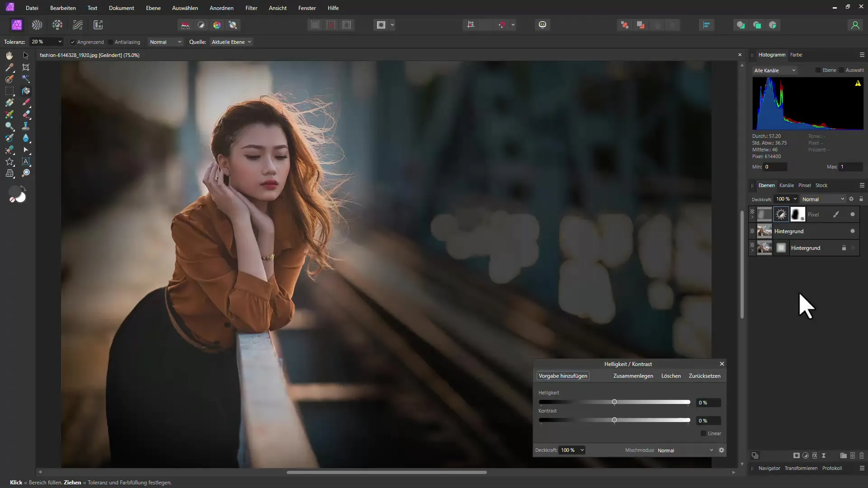Select the Blur Brush droplet tool
Screen dimensions: 868x488
click(26, 138)
